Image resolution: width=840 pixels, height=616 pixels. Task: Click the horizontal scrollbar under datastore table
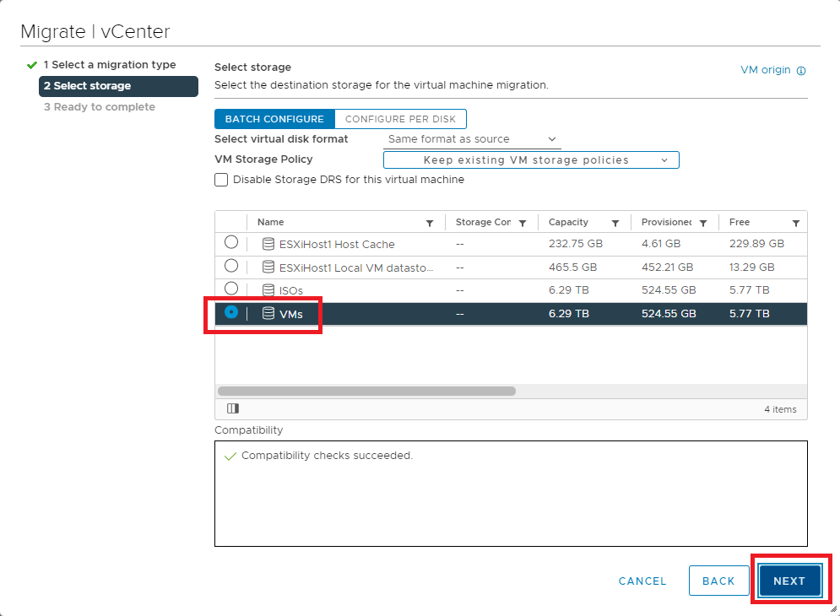[366, 392]
